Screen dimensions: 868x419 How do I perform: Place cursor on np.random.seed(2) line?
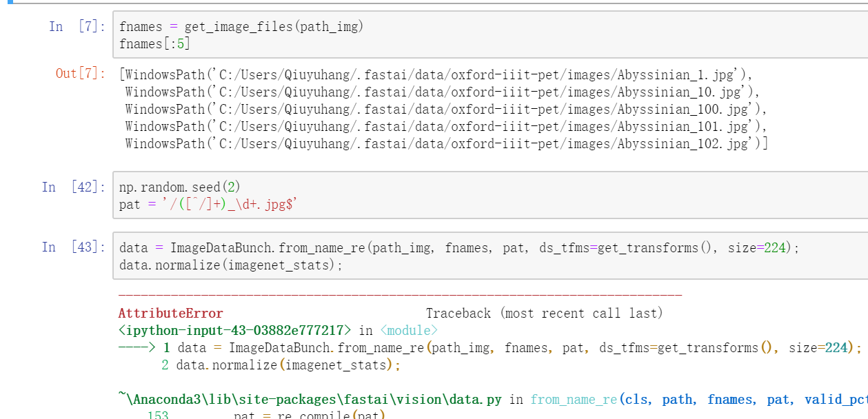[x=180, y=187]
